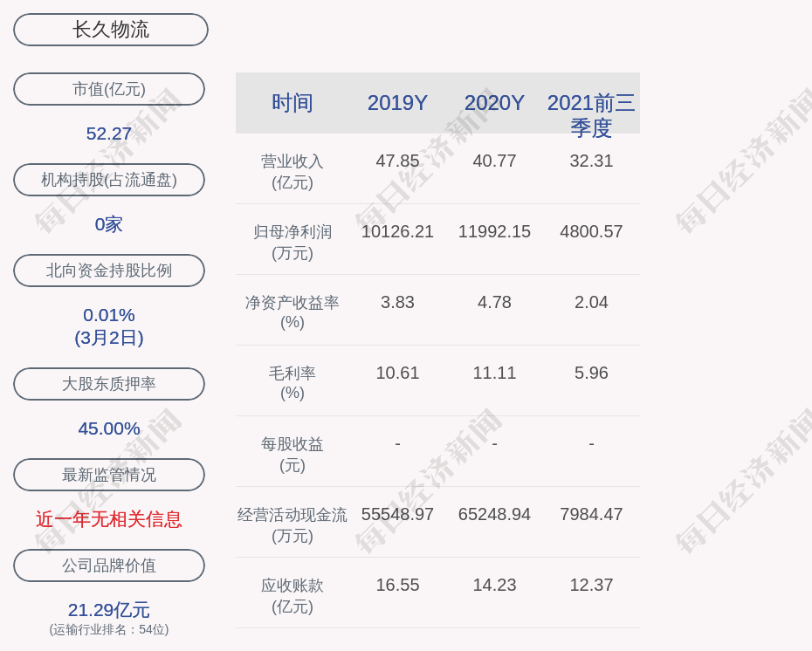Select gross margin value 5.96
This screenshot has height=651, width=812.
pos(591,373)
